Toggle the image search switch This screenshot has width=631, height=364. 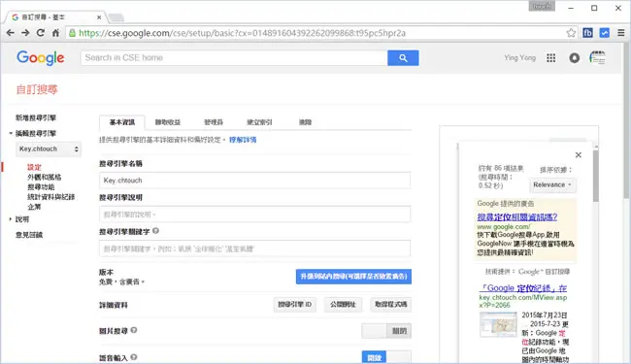coord(386,331)
